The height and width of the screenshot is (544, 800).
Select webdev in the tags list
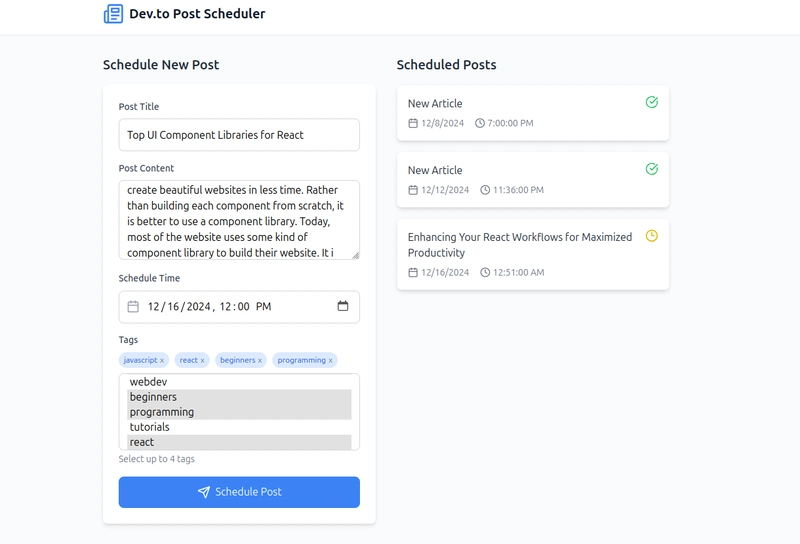click(x=148, y=382)
